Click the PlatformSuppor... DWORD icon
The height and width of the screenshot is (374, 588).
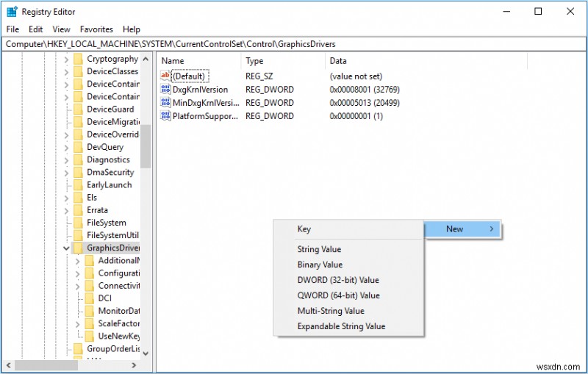click(x=165, y=116)
